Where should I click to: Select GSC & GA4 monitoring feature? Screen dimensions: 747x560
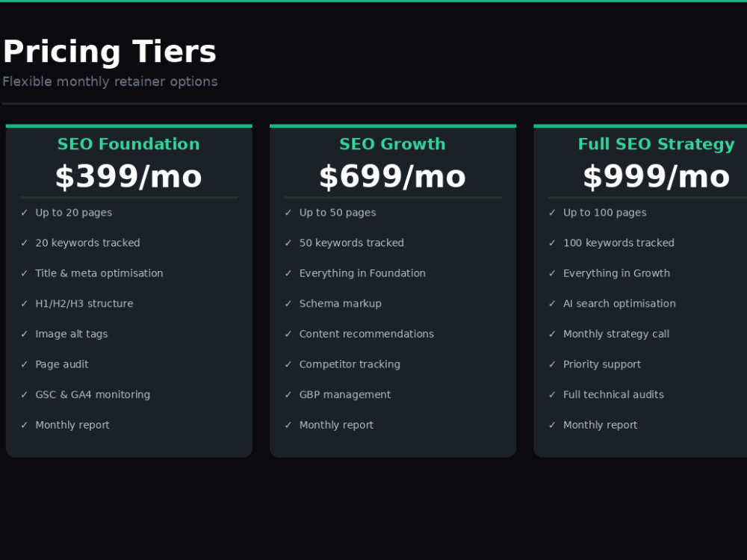tap(93, 395)
